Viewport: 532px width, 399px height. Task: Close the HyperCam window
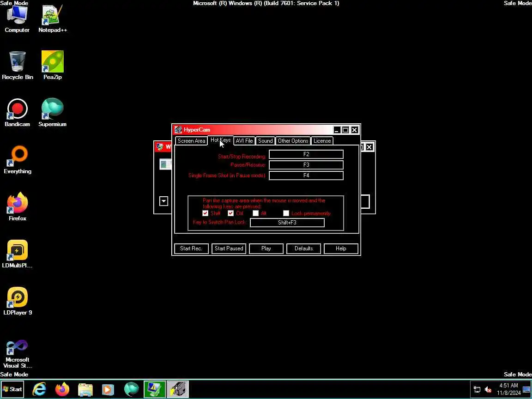[354, 130]
